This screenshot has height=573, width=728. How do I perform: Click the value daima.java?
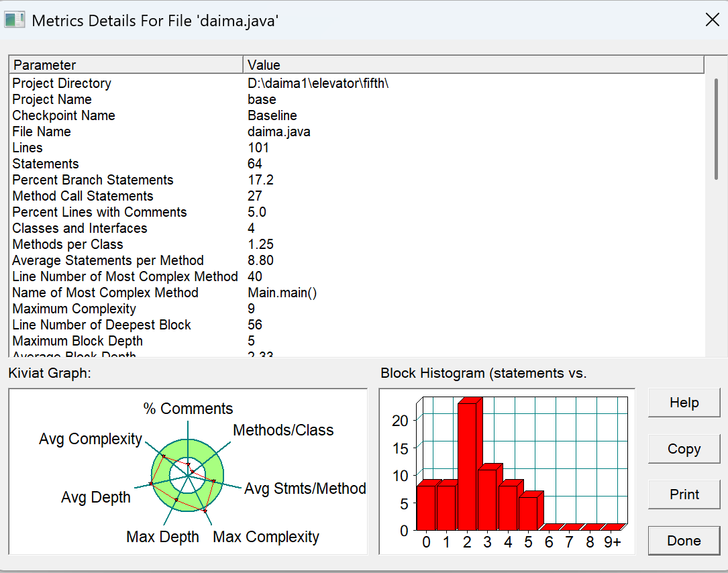click(278, 132)
